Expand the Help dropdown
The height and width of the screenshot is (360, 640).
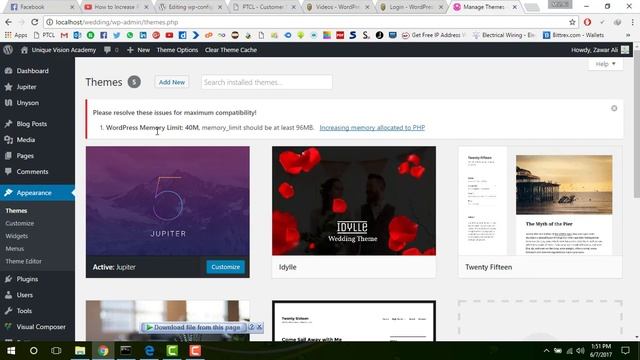[605, 64]
